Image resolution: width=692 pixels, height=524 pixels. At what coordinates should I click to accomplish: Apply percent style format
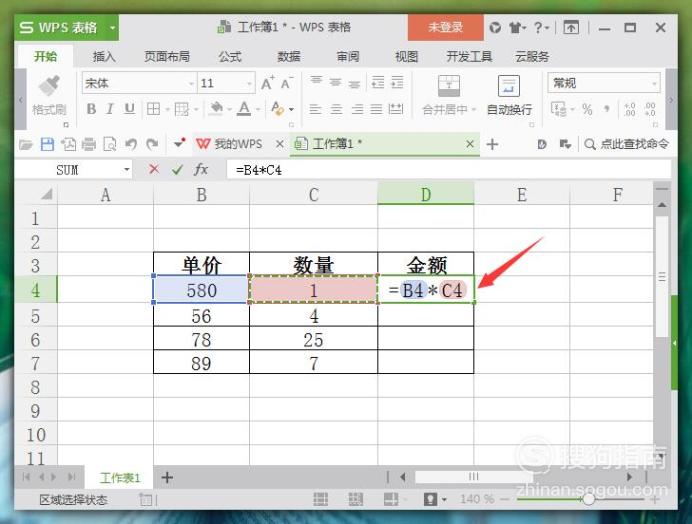[x=587, y=109]
